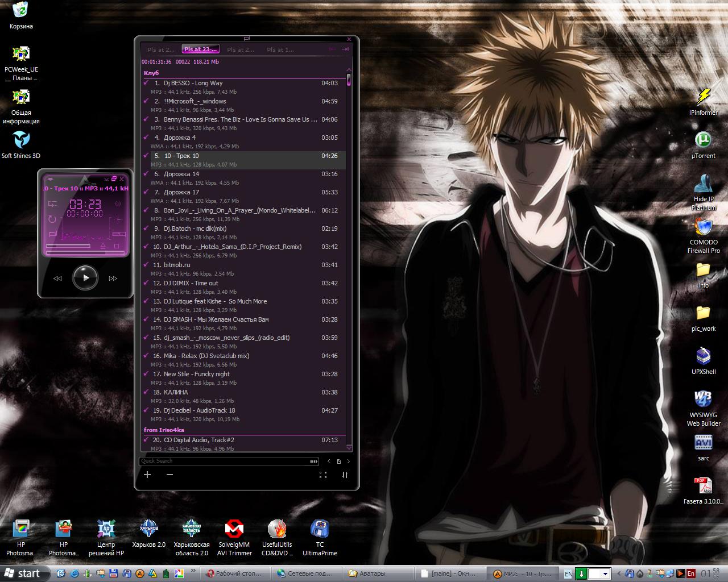
Task: Select track 'Дорожка 14' in playlist
Action: (x=243, y=178)
